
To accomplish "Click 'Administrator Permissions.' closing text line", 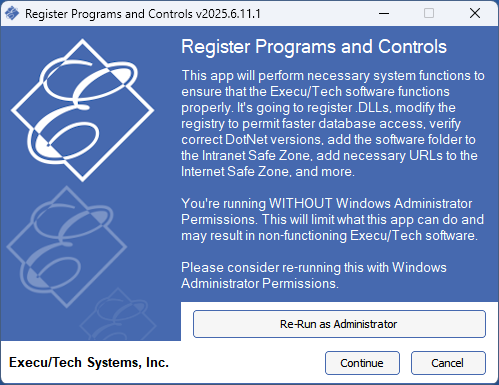I will pyautogui.click(x=260, y=284).
